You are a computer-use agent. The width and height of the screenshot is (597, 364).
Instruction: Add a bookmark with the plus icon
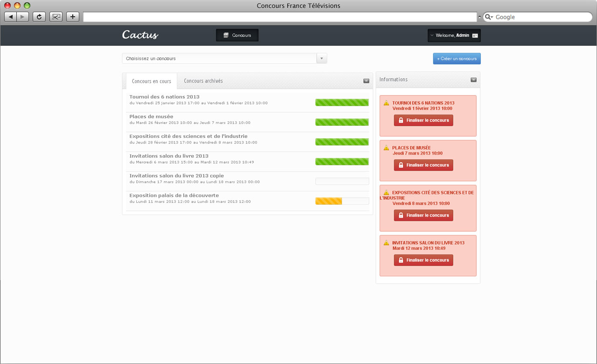(x=73, y=17)
